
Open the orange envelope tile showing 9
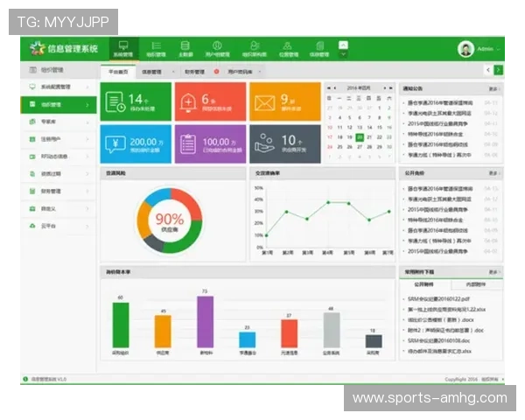284,101
